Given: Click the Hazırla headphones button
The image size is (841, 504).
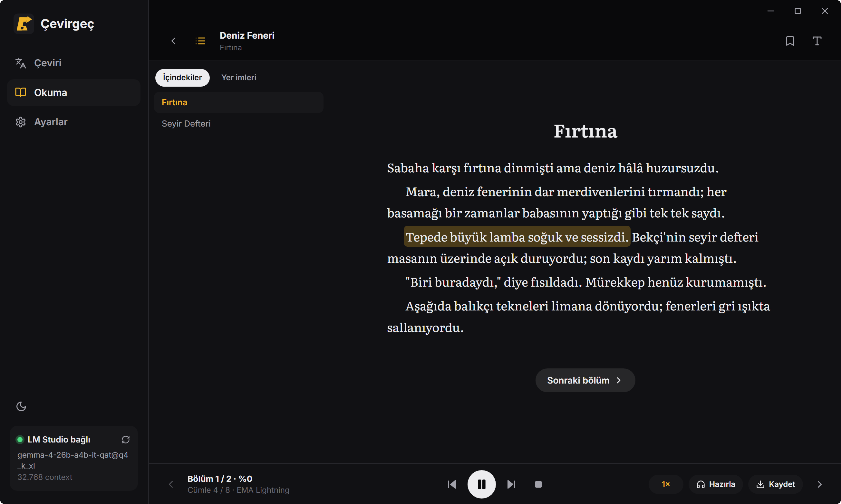Looking at the screenshot, I should click(716, 484).
